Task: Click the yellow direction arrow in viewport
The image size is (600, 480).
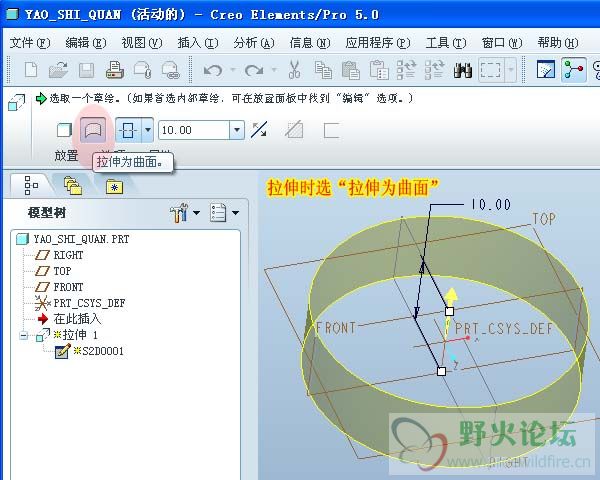Action: click(451, 297)
